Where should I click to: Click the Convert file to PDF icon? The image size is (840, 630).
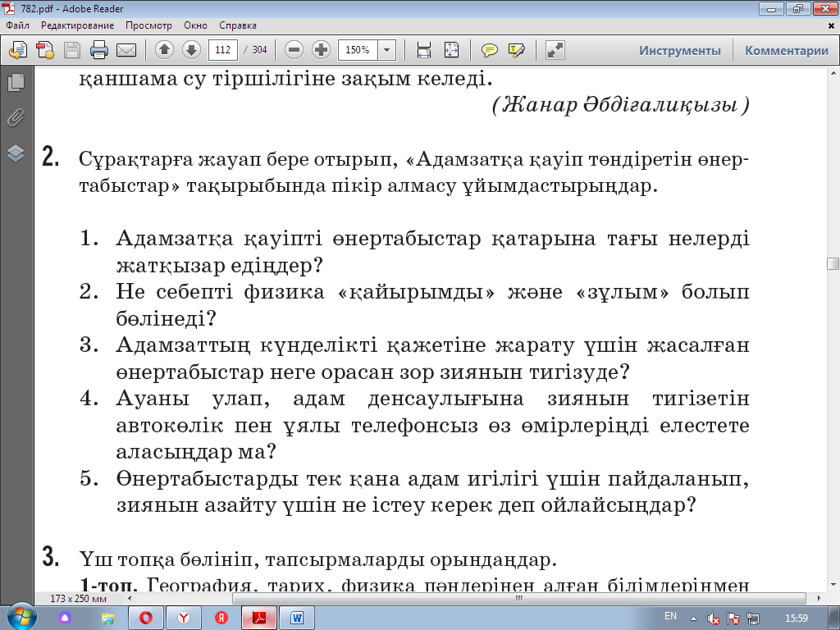coord(45,50)
